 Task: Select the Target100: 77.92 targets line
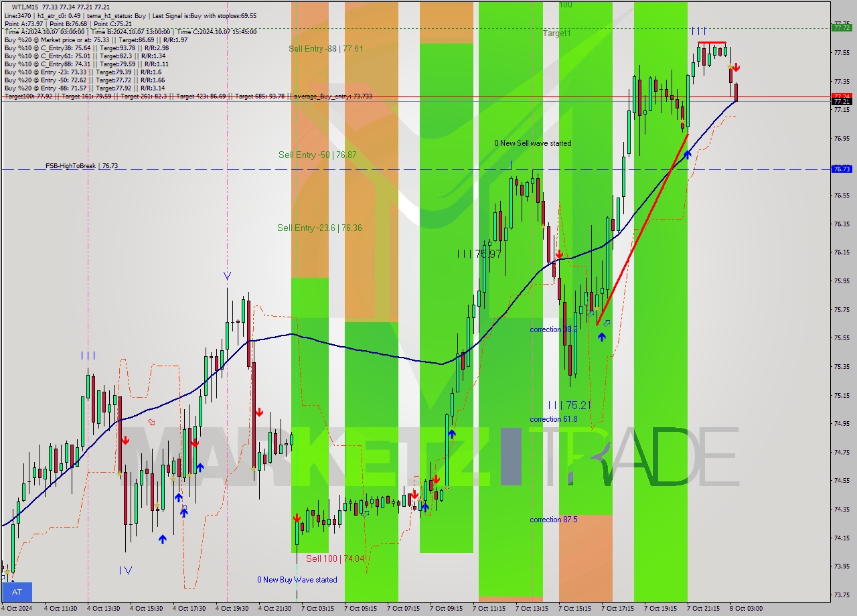click(188, 96)
